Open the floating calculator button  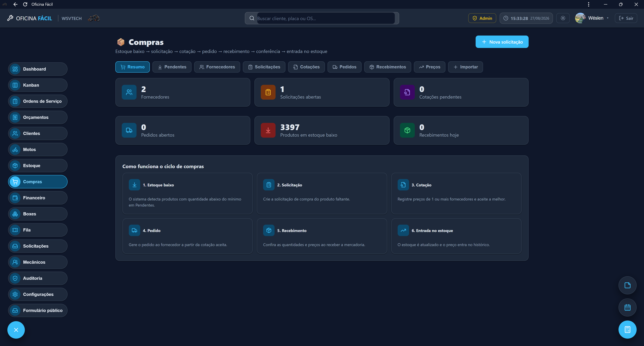click(x=627, y=330)
